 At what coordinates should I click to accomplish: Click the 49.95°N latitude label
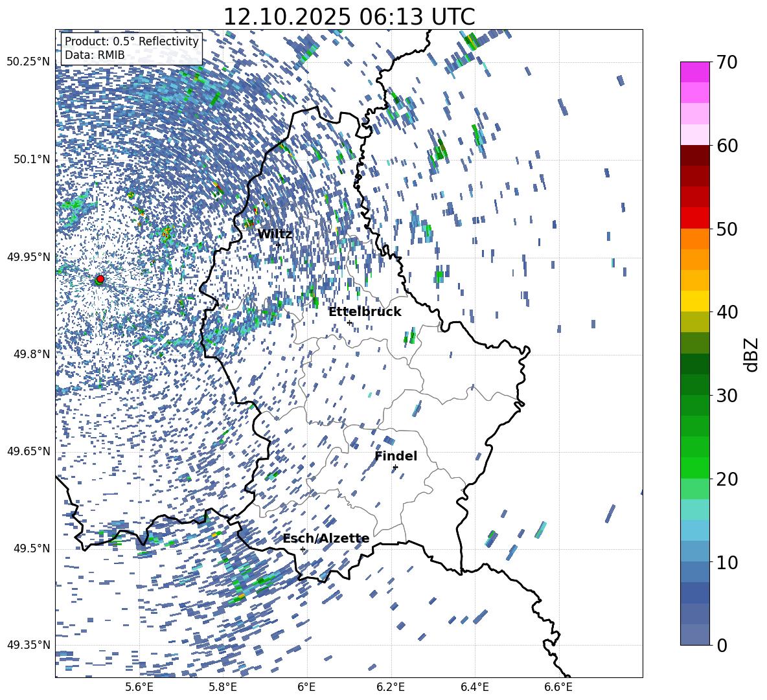[29, 256]
